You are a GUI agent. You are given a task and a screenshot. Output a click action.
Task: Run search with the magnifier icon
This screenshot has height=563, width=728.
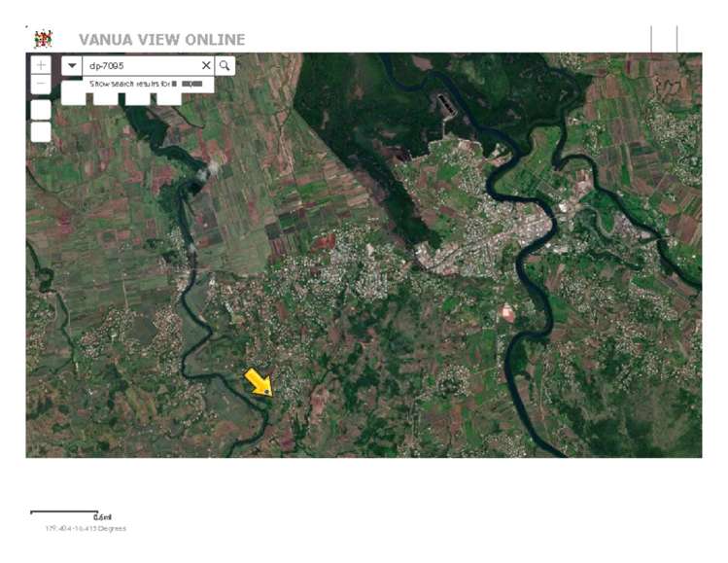[x=225, y=65]
